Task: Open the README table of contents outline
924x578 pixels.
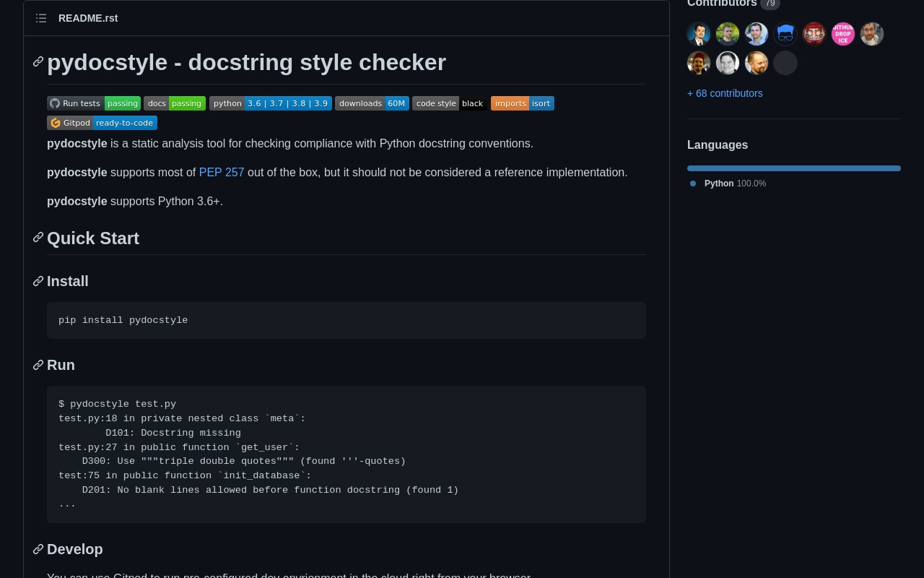Action: (x=41, y=18)
